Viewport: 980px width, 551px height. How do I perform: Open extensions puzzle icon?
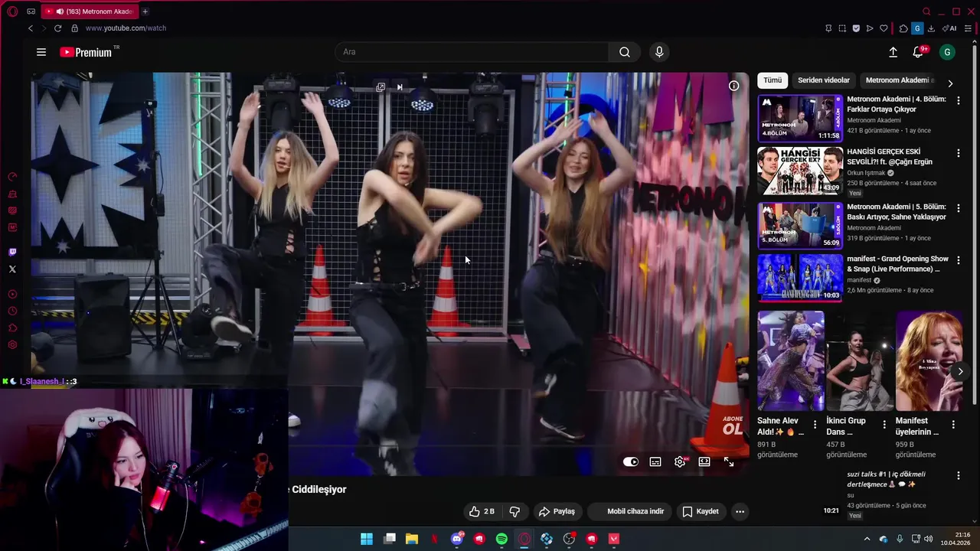[903, 28]
